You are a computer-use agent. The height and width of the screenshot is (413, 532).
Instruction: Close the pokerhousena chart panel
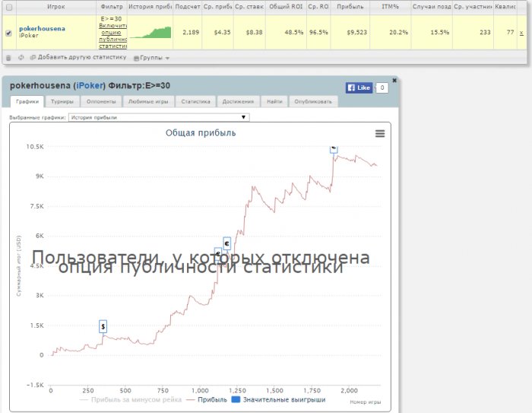click(394, 81)
